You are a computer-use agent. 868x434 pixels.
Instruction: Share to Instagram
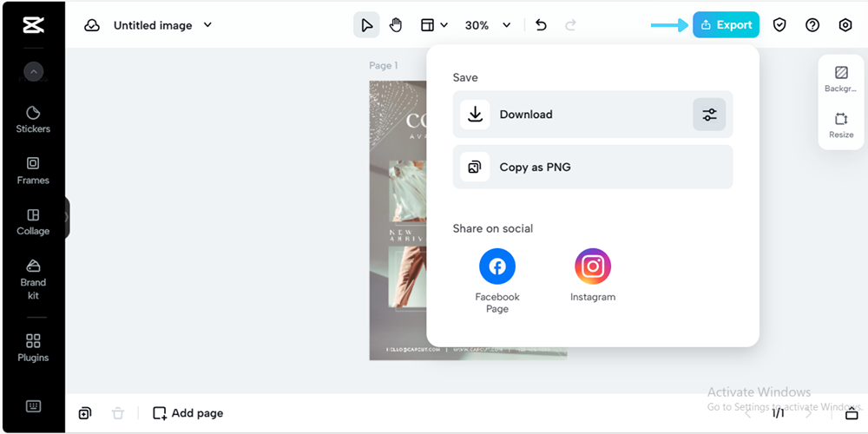click(593, 267)
